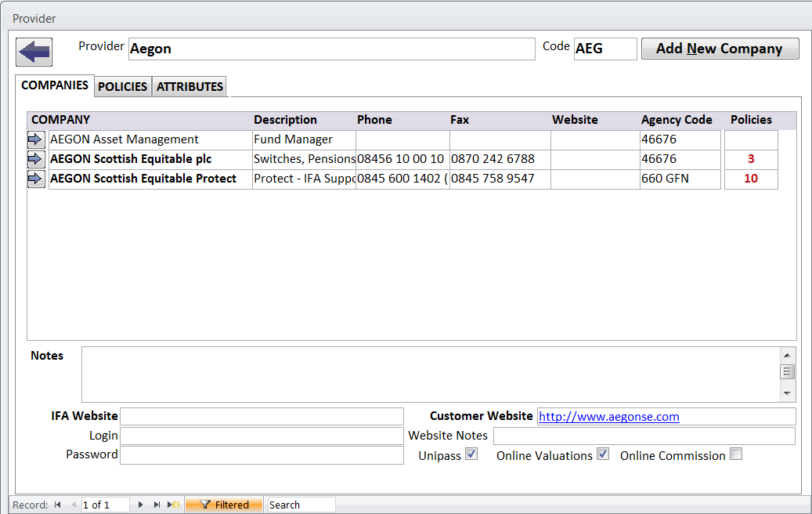The width and height of the screenshot is (812, 514).
Task: Toggle the Online Valuations checkbox
Action: pyautogui.click(x=603, y=454)
